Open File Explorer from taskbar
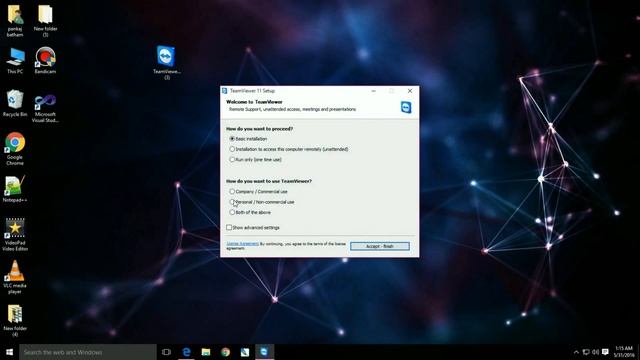Viewport: 640px width, 360px height. (206, 352)
